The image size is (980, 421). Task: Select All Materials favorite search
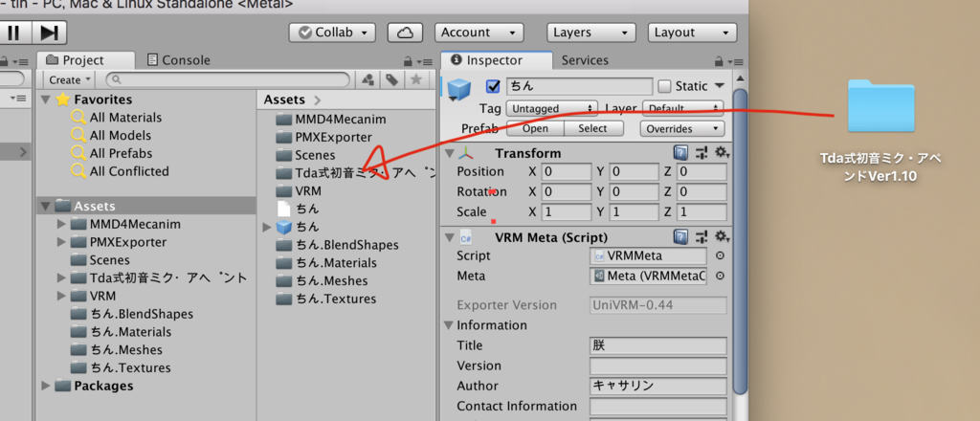pyautogui.click(x=125, y=118)
